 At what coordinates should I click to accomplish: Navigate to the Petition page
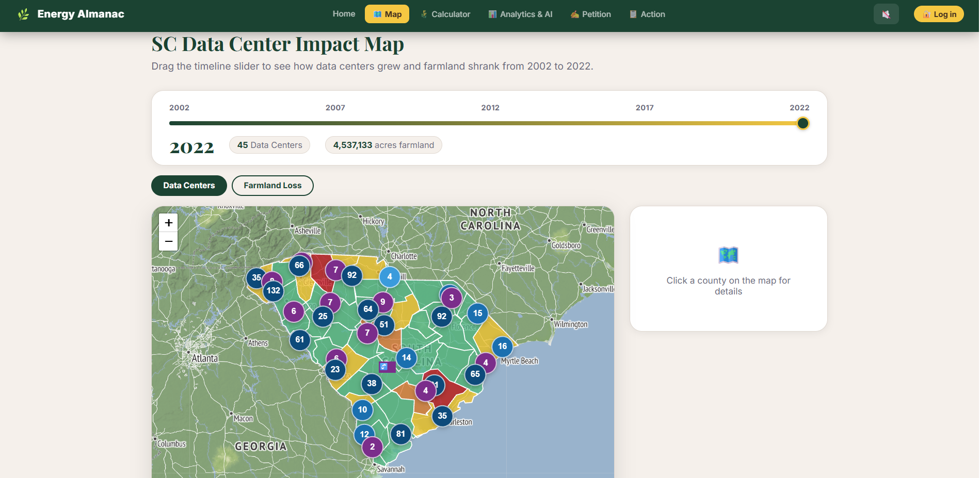pyautogui.click(x=590, y=14)
